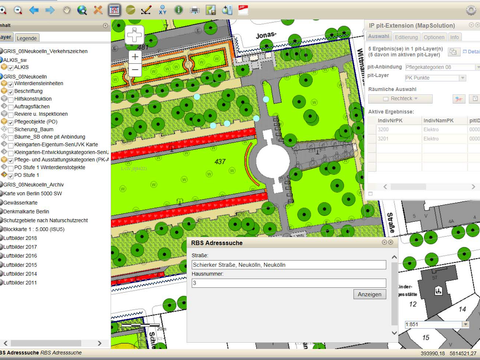Click the map export image icon
This screenshot has height=360, width=480.
tap(211, 10)
